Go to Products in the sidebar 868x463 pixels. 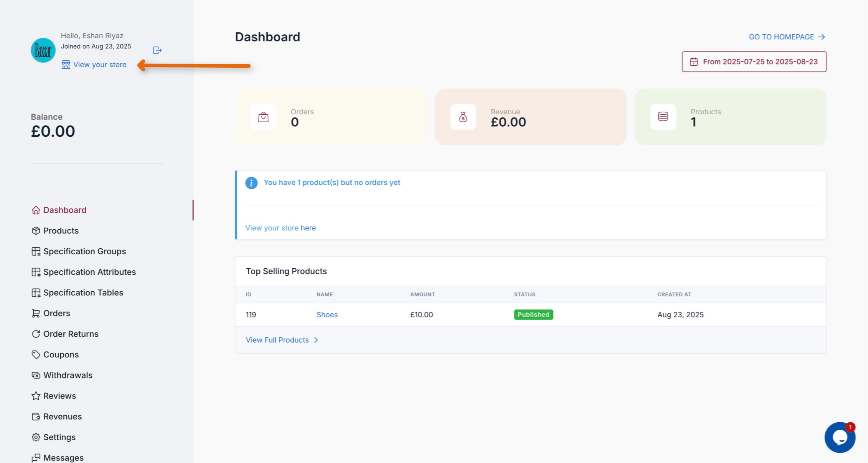click(x=61, y=231)
